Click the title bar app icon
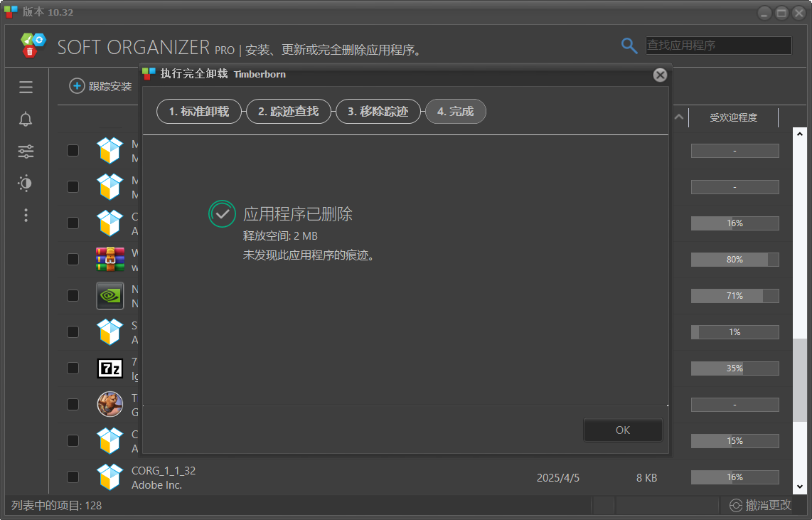The height and width of the screenshot is (520, 812). (11, 11)
